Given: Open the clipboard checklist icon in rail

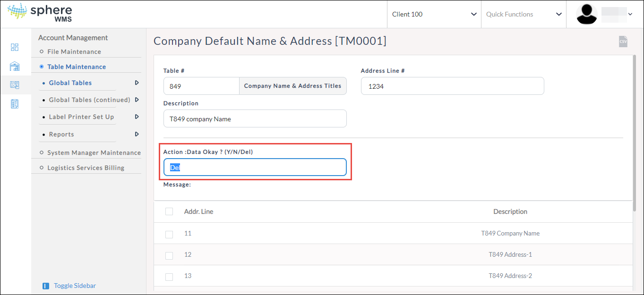Looking at the screenshot, I should point(15,104).
